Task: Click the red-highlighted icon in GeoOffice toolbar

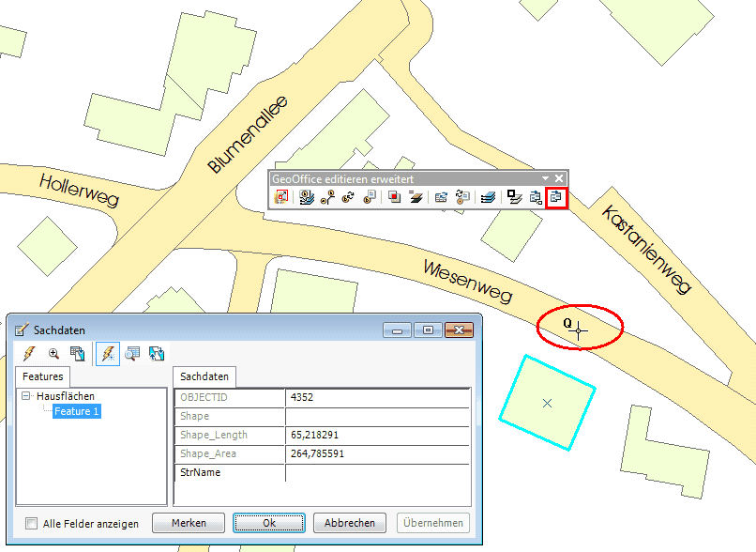Action: pyautogui.click(x=556, y=197)
